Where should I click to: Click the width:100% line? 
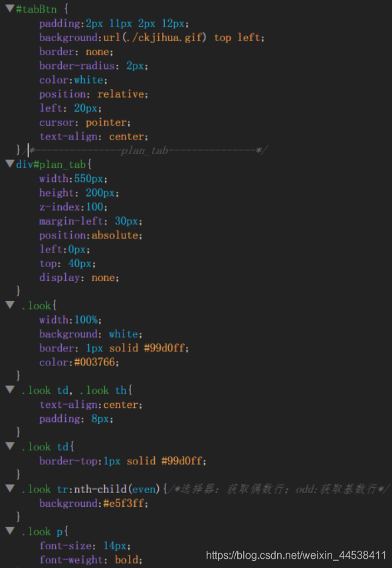pyautogui.click(x=70, y=320)
